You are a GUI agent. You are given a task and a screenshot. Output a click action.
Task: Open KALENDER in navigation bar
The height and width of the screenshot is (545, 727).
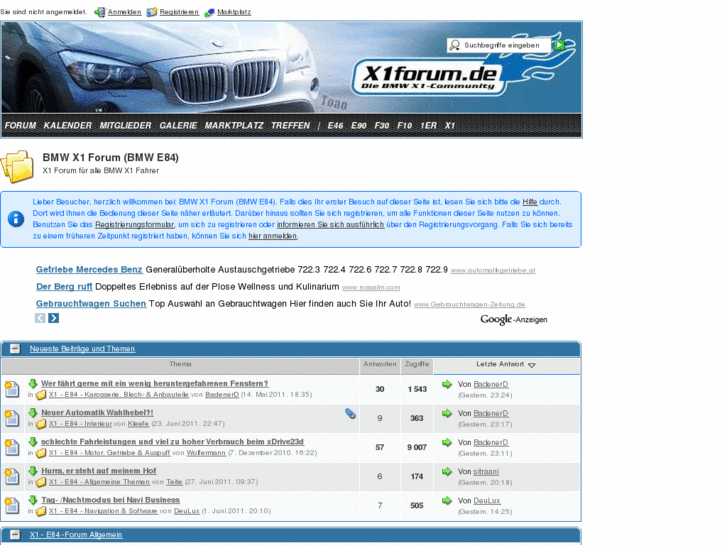click(x=68, y=126)
